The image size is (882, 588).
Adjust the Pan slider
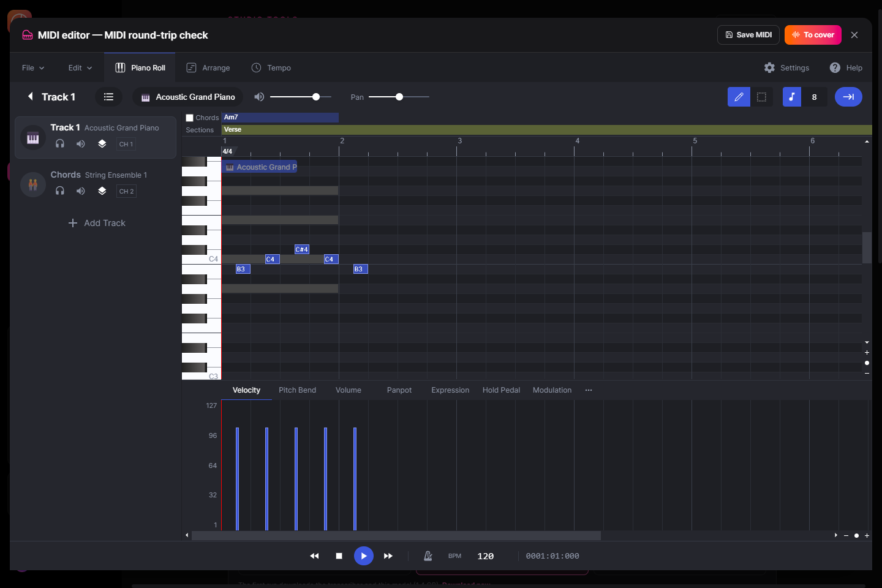[399, 97]
